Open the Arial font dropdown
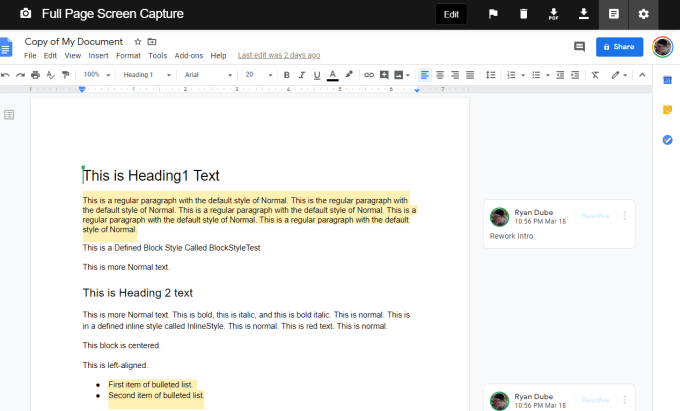 [204, 75]
